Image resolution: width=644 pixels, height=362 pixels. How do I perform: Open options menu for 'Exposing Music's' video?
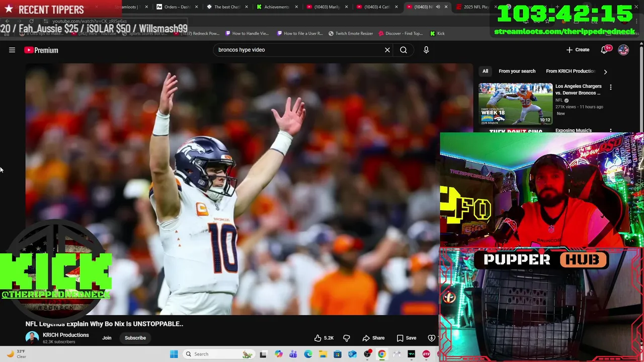click(611, 131)
